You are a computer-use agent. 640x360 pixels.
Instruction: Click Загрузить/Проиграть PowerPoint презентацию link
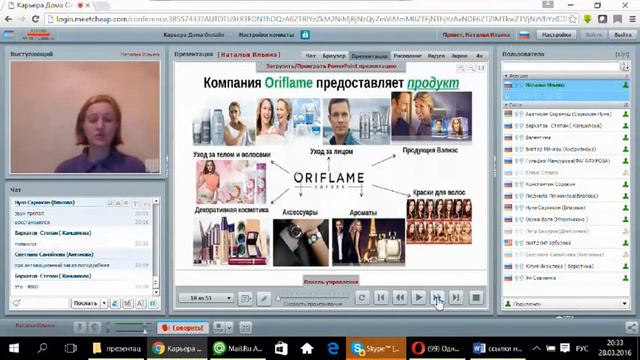click(331, 66)
